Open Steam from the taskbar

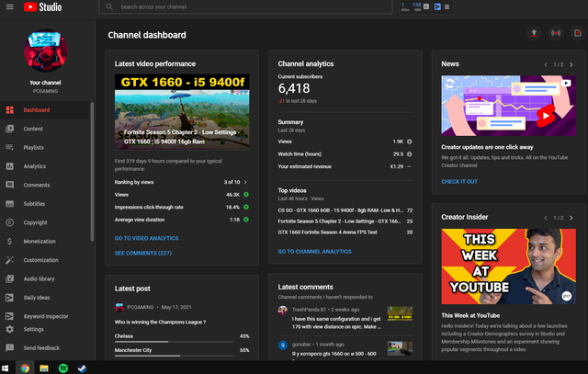click(82, 368)
